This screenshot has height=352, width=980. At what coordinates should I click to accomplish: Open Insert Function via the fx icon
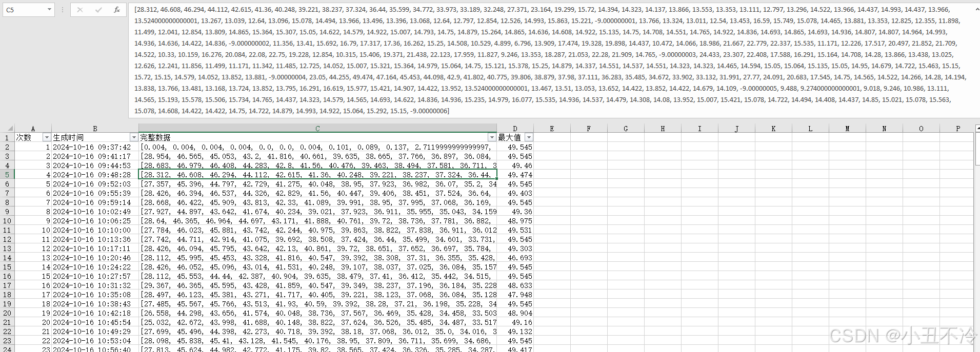click(x=117, y=10)
